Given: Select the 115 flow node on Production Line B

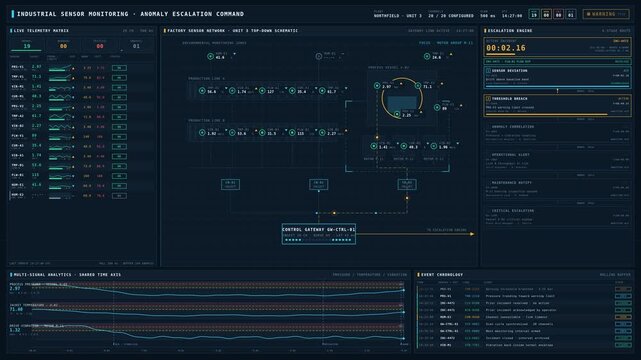Looking at the screenshot, I should 292,133.
